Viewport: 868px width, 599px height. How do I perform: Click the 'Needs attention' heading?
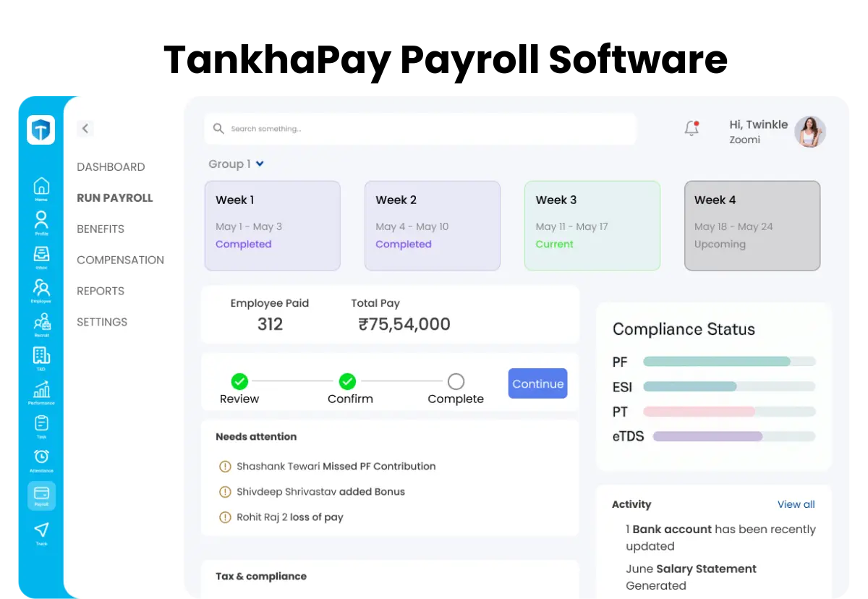click(256, 437)
